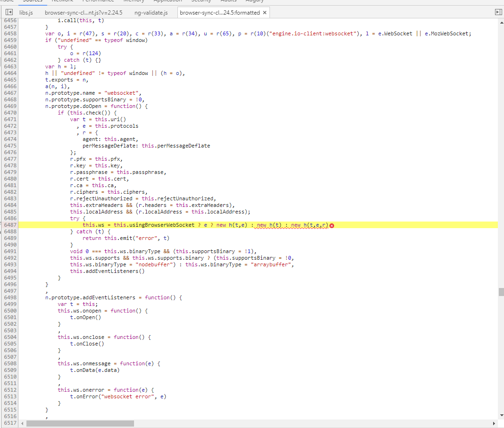This screenshot has width=504, height=428.
Task: Open the Augury panel
Action: pos(255,1)
